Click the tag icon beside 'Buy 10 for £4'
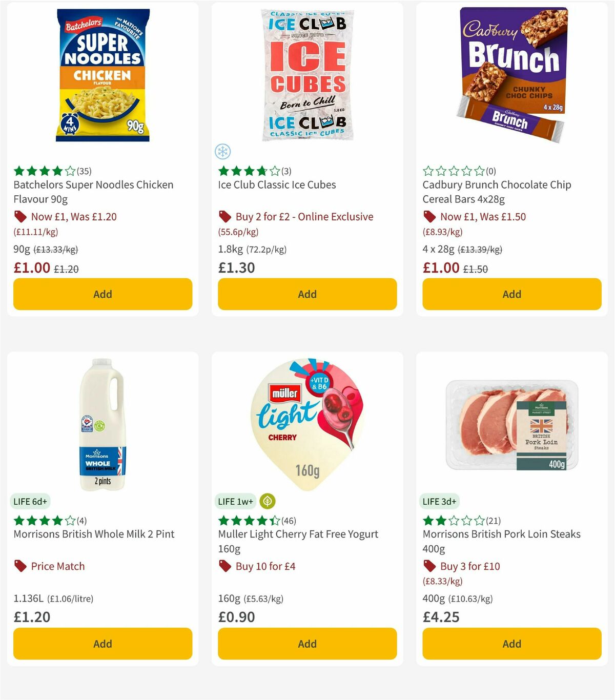 click(224, 566)
